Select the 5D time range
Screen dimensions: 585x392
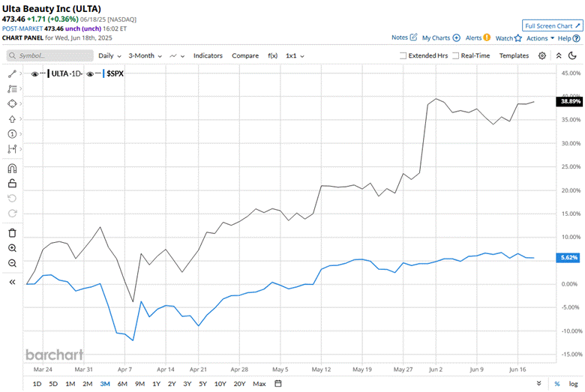coord(53,384)
